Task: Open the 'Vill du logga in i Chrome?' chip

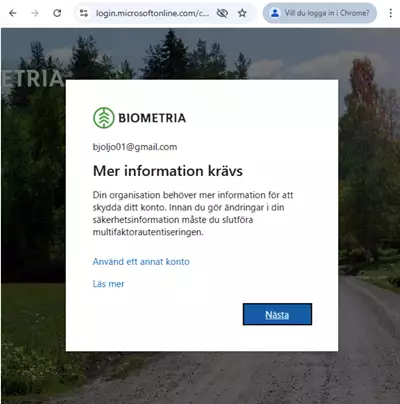Action: pyautogui.click(x=320, y=13)
